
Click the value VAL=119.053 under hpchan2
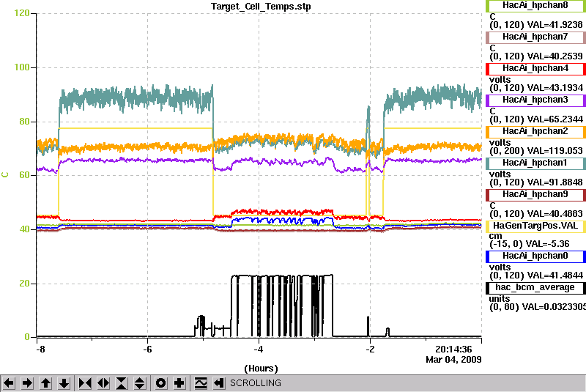(555, 151)
